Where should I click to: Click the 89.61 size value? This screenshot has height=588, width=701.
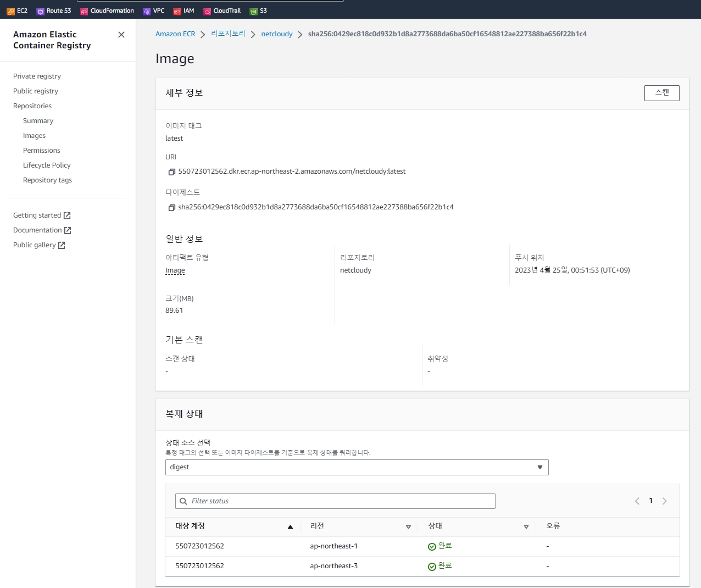click(x=174, y=310)
